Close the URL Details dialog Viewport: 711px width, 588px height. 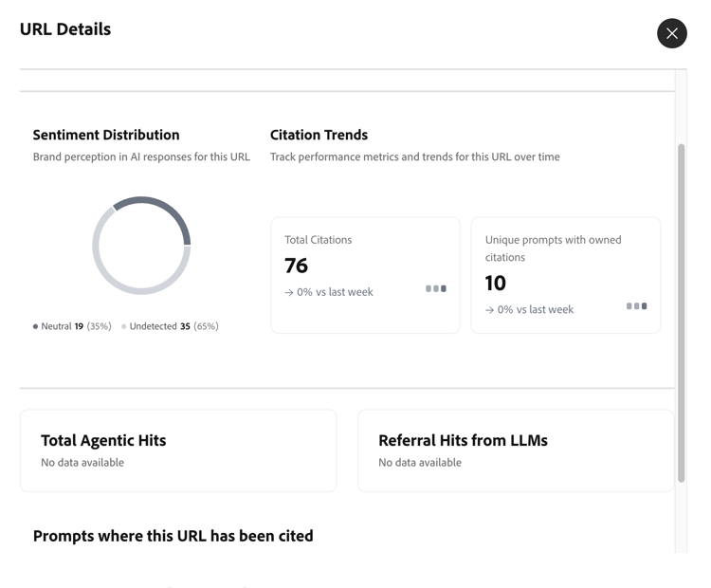671,33
